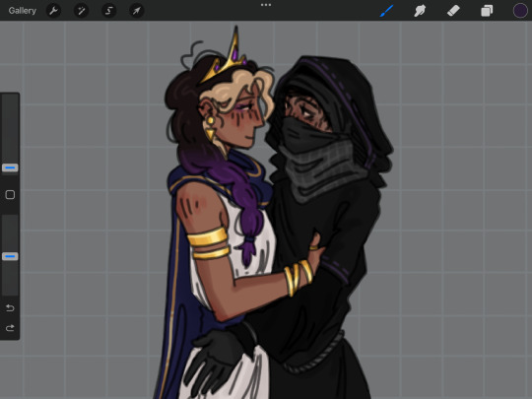Image resolution: width=532 pixels, height=399 pixels.
Task: Tap the three-dot menu at top center
Action: pyautogui.click(x=266, y=5)
